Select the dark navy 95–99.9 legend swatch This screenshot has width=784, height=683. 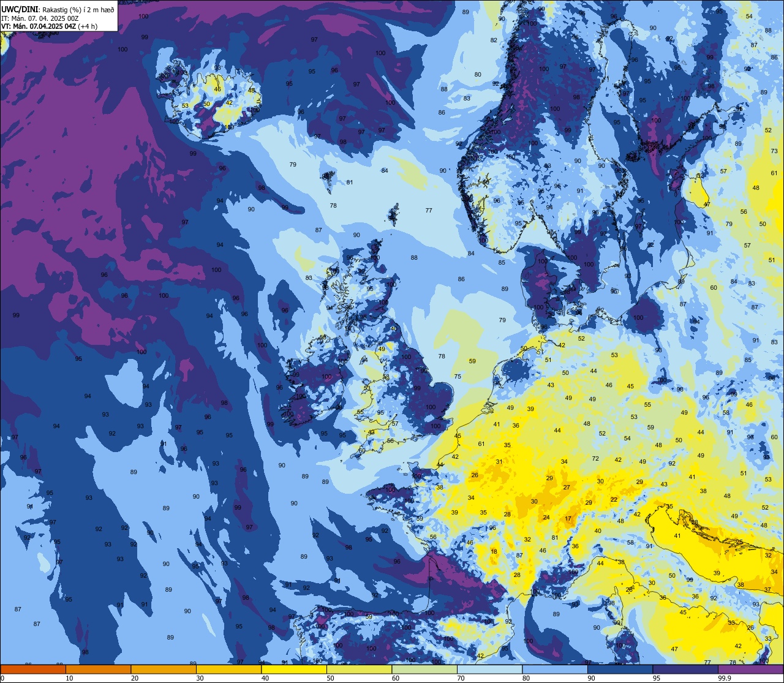[x=685, y=670]
